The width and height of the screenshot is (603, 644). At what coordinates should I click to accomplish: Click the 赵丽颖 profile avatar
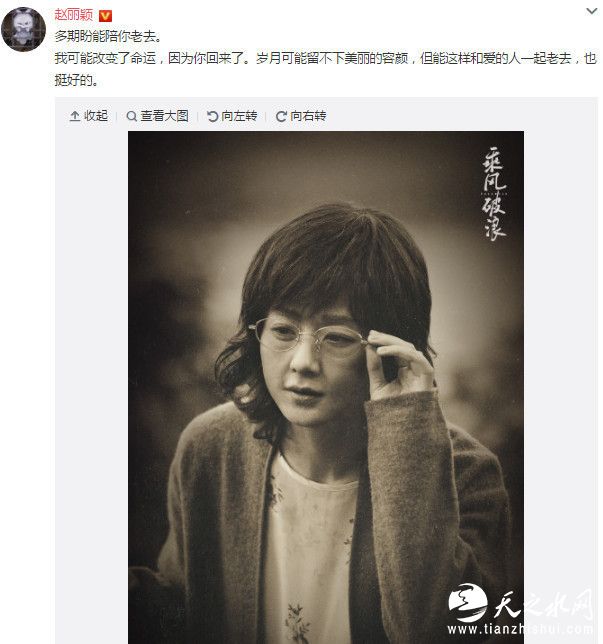pyautogui.click(x=24, y=29)
